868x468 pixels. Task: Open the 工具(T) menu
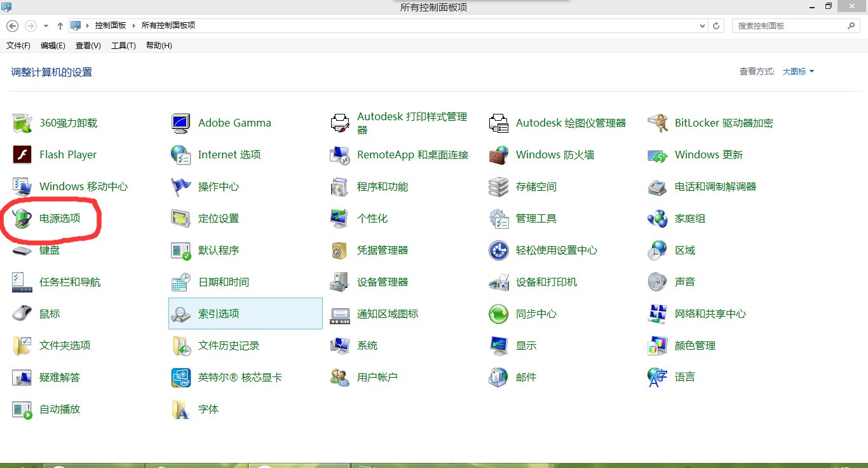click(123, 45)
